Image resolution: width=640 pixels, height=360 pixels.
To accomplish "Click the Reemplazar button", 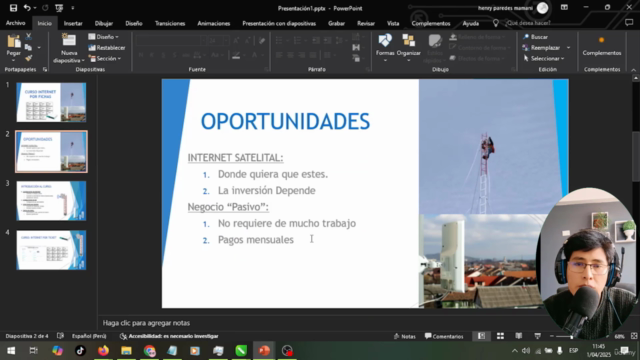I will pos(542,48).
